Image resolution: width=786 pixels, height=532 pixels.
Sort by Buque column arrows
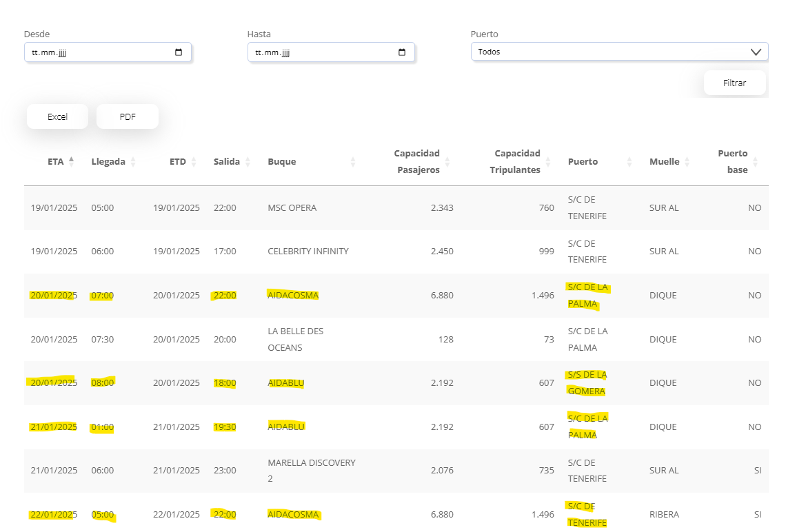pos(353,161)
